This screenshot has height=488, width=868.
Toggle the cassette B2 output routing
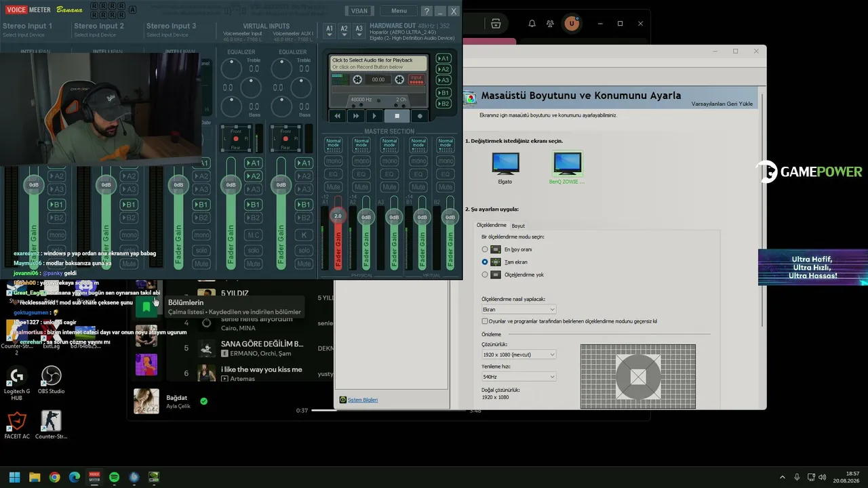click(x=443, y=104)
